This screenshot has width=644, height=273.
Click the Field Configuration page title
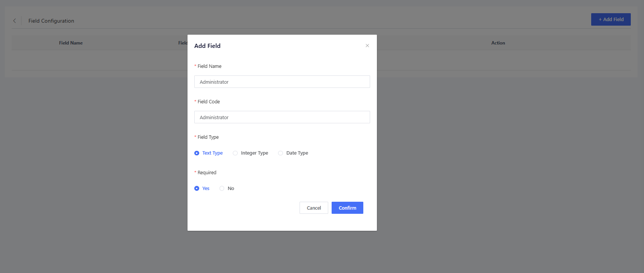pos(51,21)
